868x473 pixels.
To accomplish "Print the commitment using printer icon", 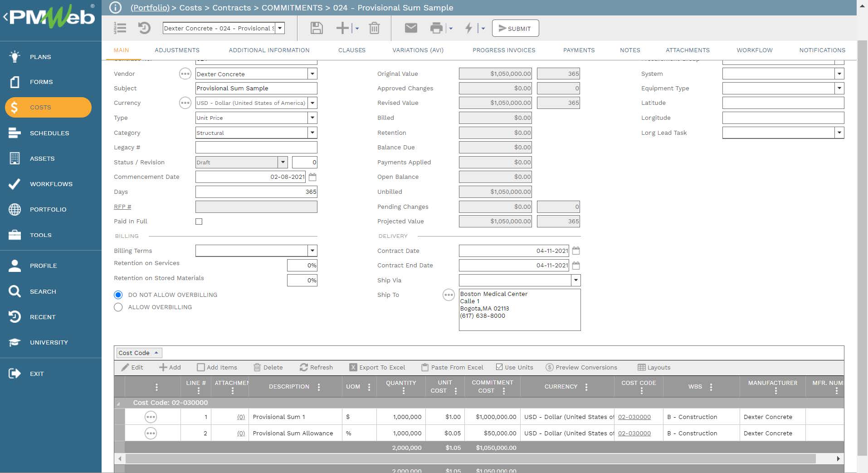I will 436,28.
